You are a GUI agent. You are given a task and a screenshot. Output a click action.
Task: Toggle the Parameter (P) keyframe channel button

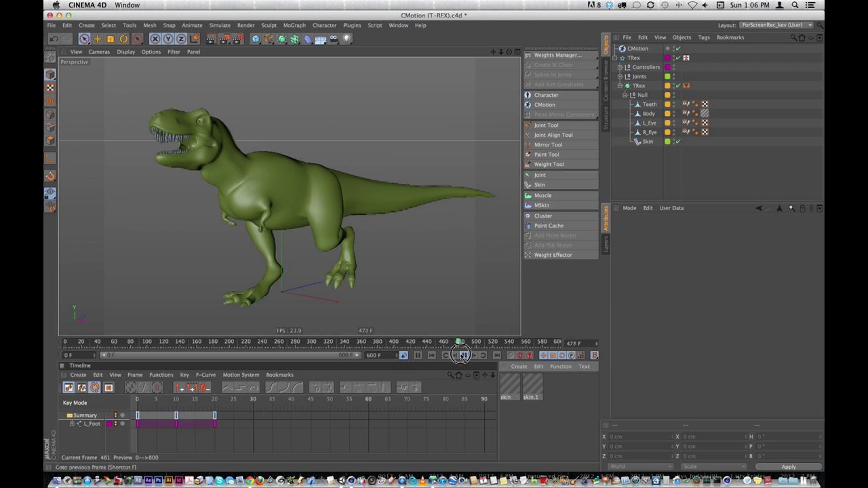coord(571,355)
